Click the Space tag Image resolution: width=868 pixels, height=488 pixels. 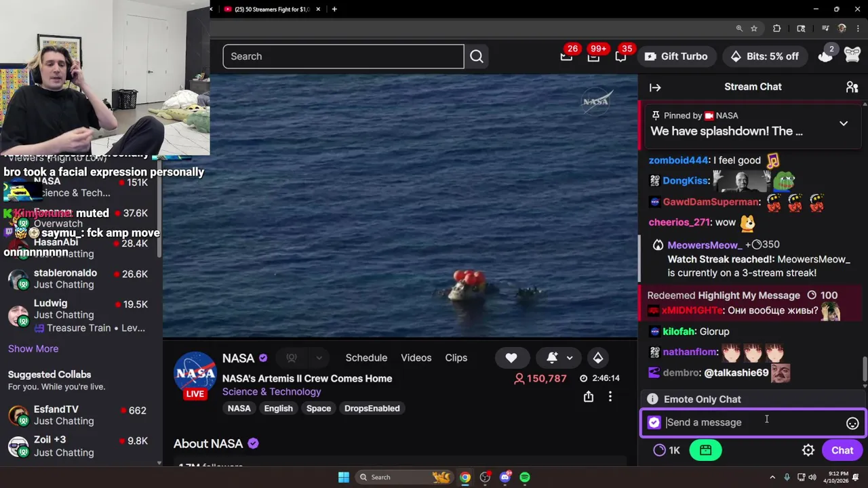[318, 408]
